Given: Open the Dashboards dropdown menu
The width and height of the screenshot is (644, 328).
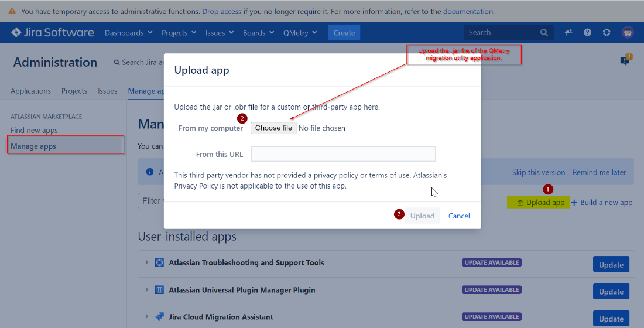Looking at the screenshot, I should [x=129, y=32].
